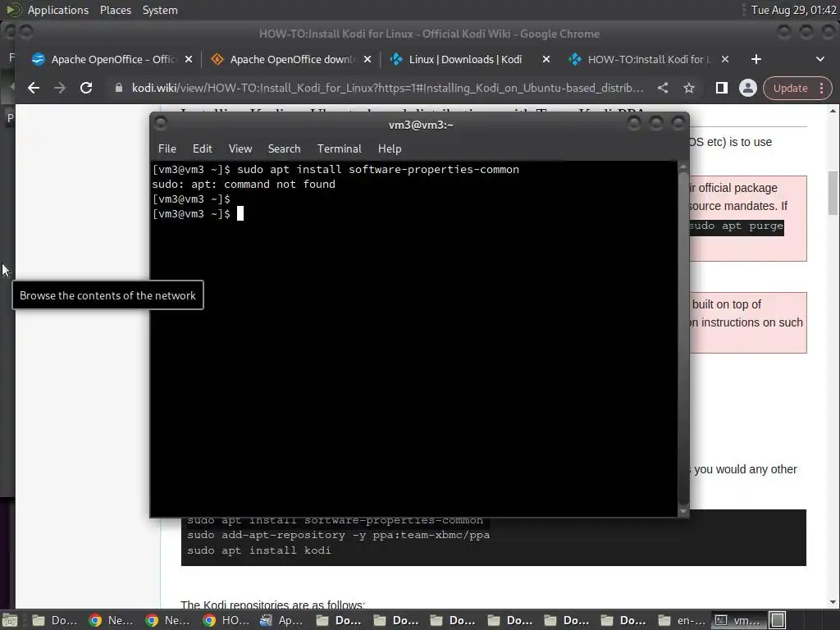Viewport: 840px width, 630px height.
Task: View site info via the padlock icon
Action: click(119, 88)
